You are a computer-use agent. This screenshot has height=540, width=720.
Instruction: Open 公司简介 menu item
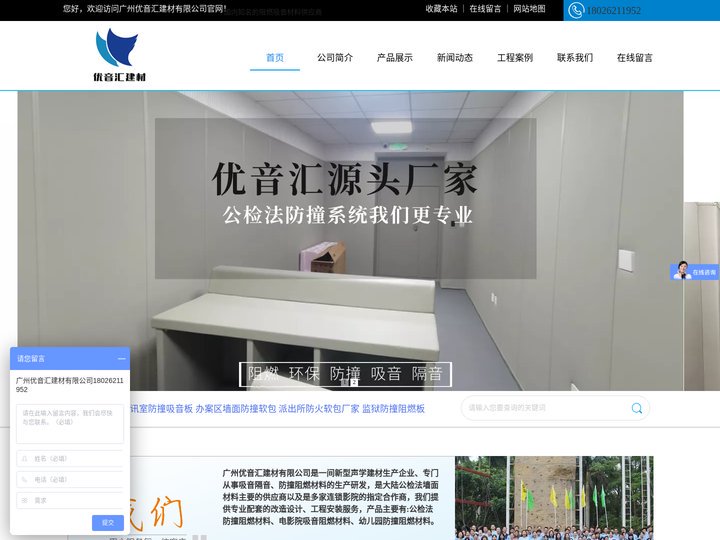(x=335, y=58)
